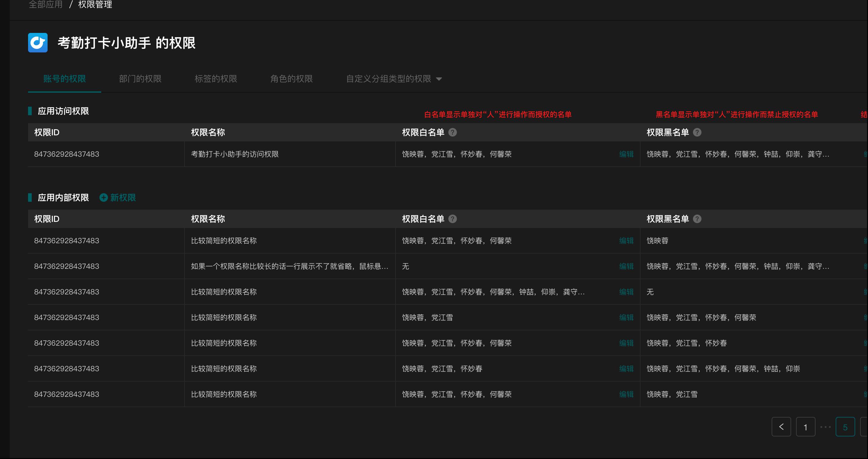The image size is (868, 459).
Task: Go to previous page with left arrow
Action: coord(781,427)
